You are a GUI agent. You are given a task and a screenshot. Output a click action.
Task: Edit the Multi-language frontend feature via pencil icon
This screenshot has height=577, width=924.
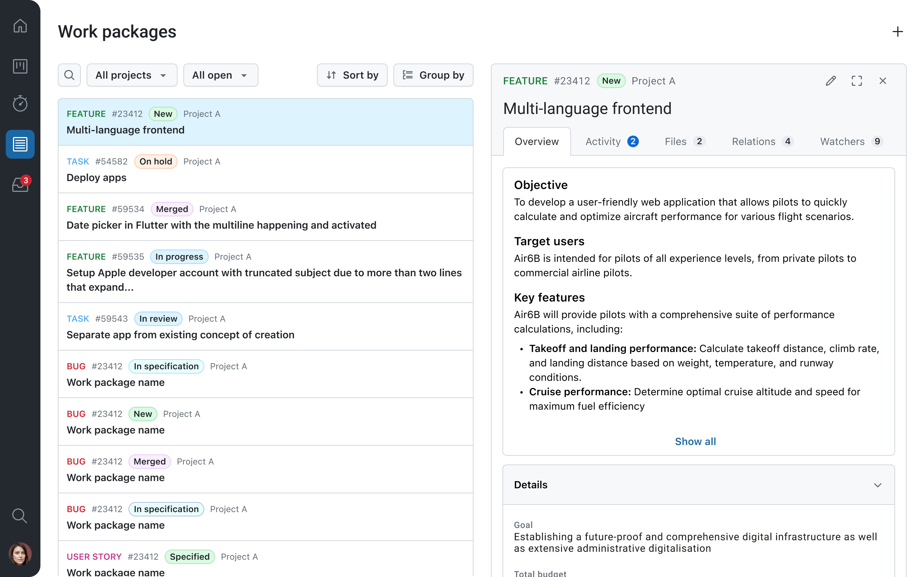[x=831, y=80]
